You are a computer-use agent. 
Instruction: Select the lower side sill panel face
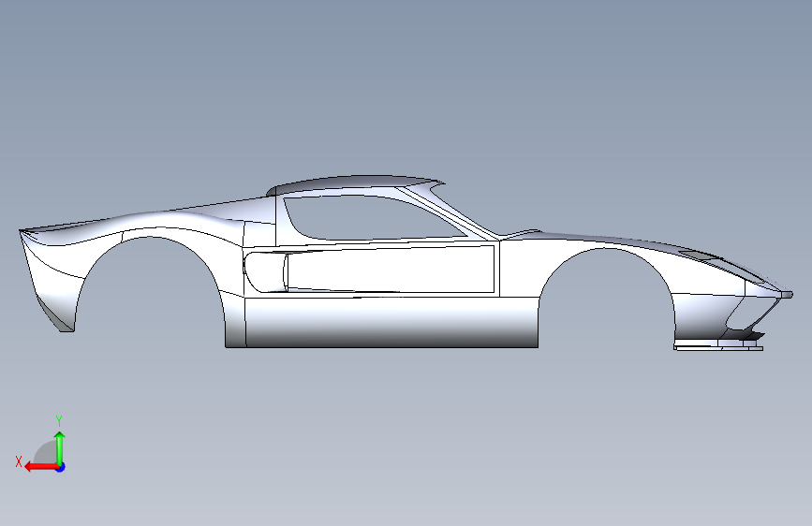coord(391,322)
